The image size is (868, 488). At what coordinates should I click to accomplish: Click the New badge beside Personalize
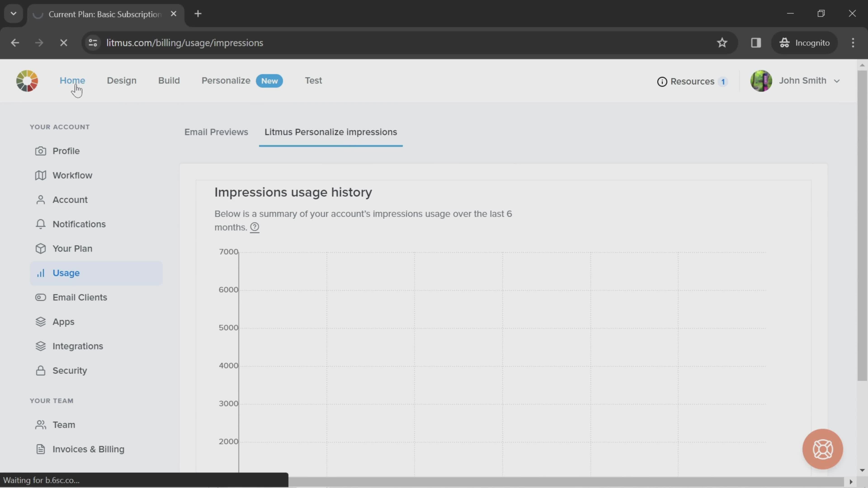269,81
